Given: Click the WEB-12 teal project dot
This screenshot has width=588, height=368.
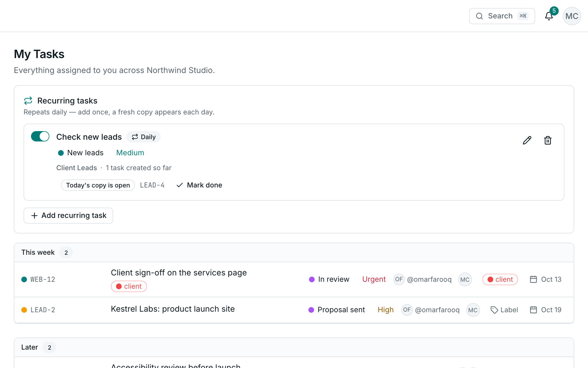Looking at the screenshot, I should tap(24, 279).
